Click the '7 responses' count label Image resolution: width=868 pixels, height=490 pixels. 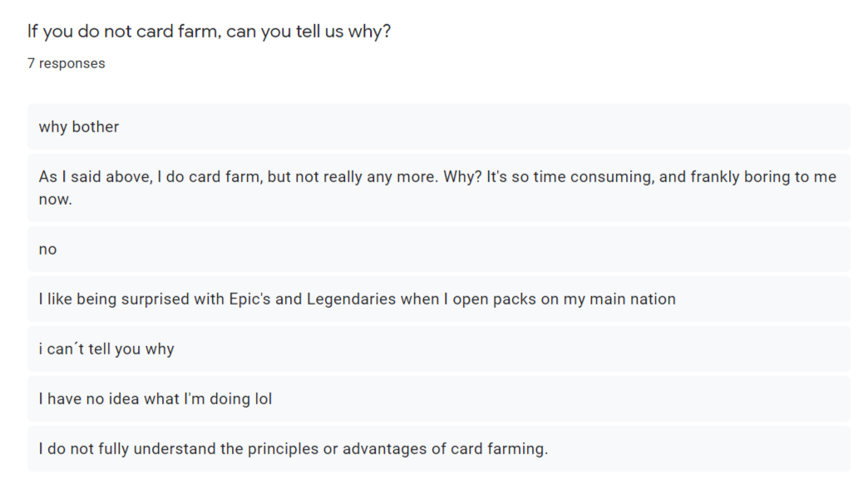pyautogui.click(x=67, y=63)
